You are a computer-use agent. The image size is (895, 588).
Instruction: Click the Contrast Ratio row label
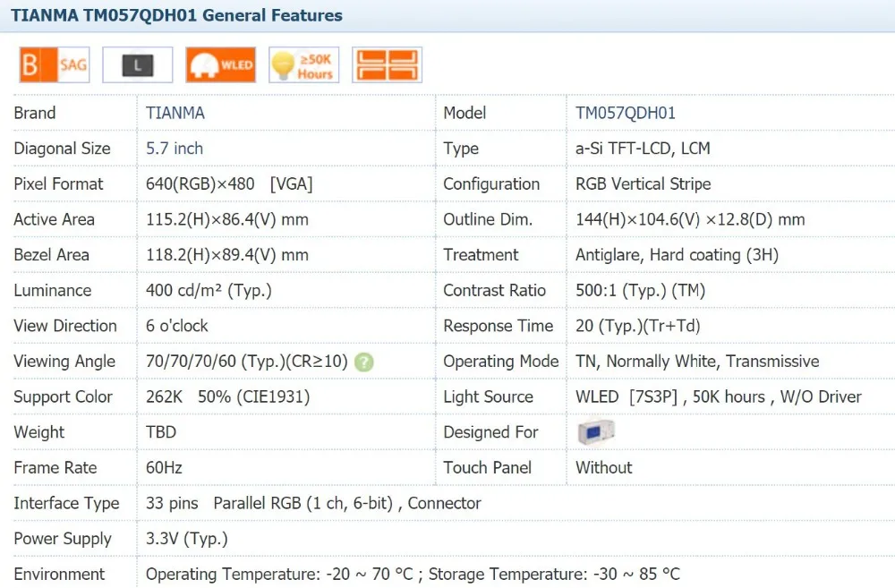click(x=495, y=290)
